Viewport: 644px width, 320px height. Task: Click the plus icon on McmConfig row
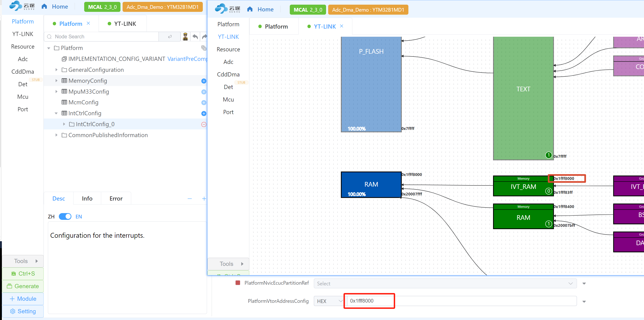tap(204, 103)
